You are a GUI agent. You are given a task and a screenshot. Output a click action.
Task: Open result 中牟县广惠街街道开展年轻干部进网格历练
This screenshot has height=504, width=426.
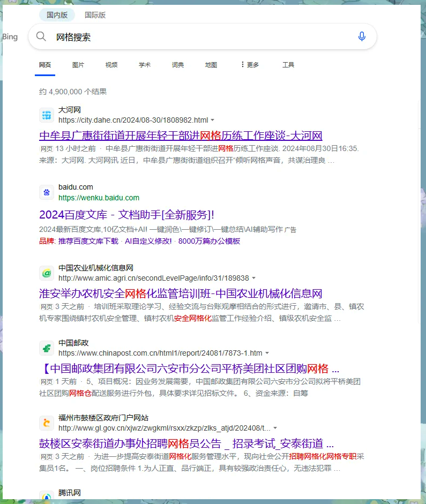click(181, 136)
